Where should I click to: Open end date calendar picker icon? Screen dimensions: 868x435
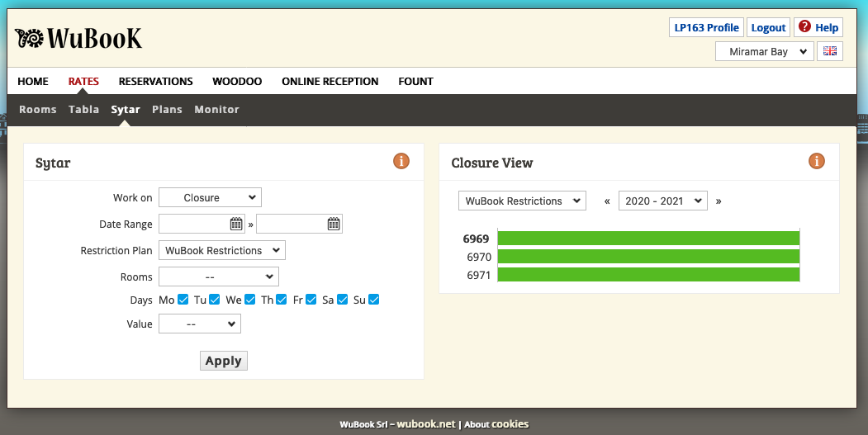coord(334,224)
